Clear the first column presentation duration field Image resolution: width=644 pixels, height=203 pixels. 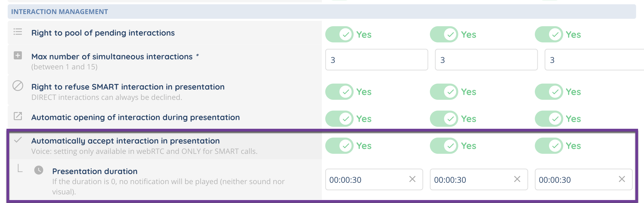pyautogui.click(x=412, y=179)
